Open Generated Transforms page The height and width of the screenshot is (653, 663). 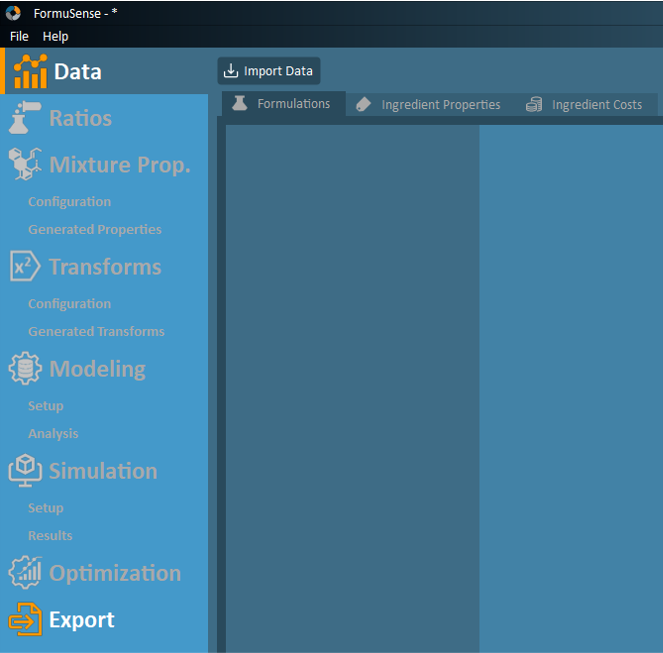pos(96,331)
